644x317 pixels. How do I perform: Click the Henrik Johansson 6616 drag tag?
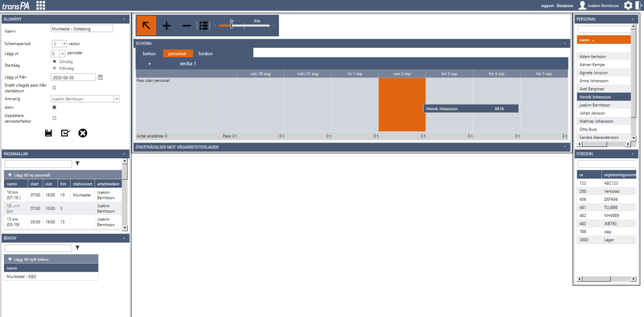click(x=471, y=108)
